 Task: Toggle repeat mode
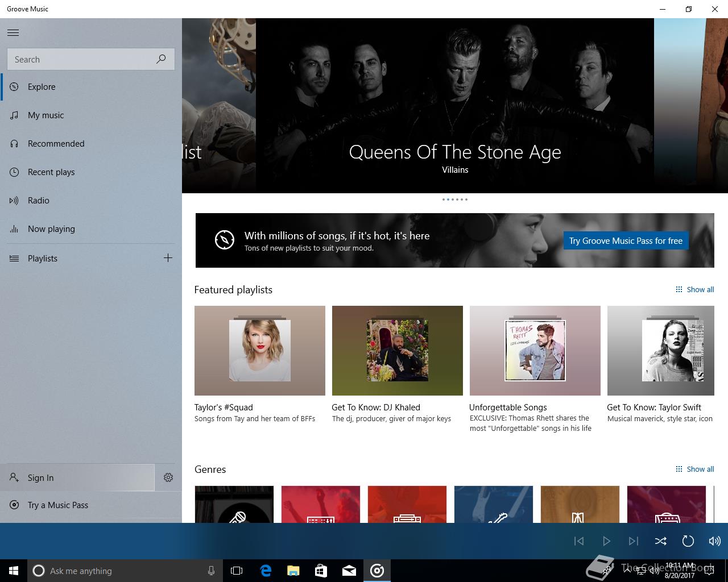(688, 541)
